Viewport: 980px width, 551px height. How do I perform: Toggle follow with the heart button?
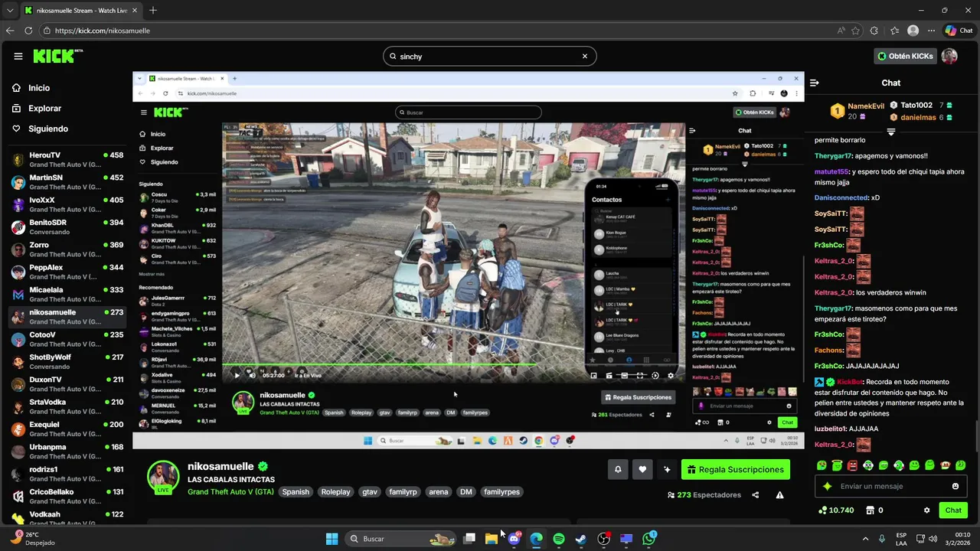click(642, 470)
